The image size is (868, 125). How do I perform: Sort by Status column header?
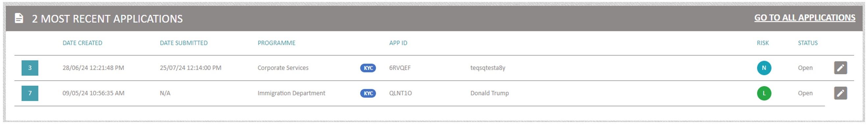coord(807,43)
